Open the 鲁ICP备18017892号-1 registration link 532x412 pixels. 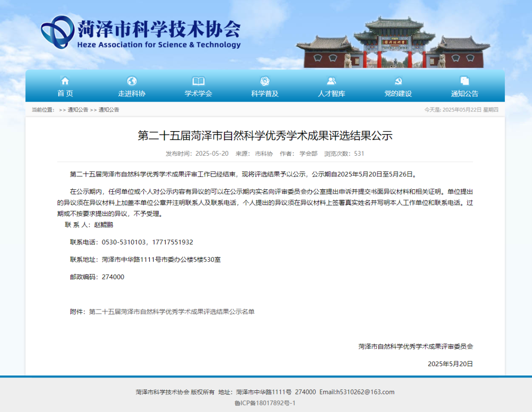point(266,403)
